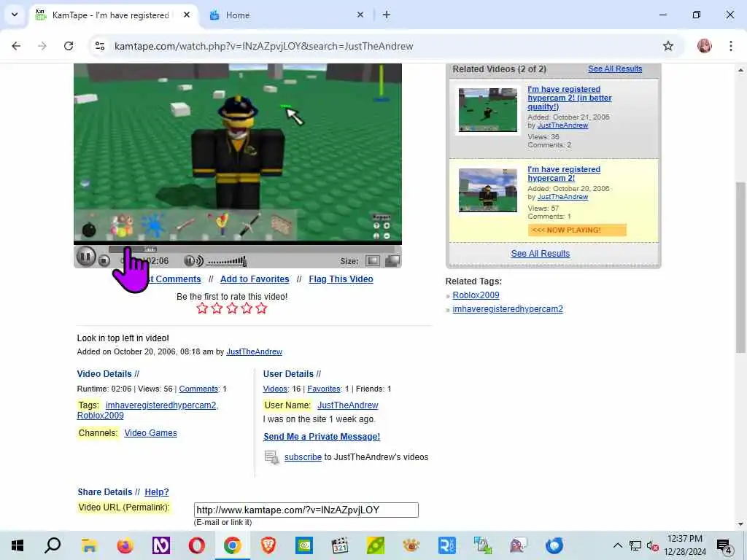The width and height of the screenshot is (747, 560).
Task: Rate the video one star
Action: coord(202,308)
